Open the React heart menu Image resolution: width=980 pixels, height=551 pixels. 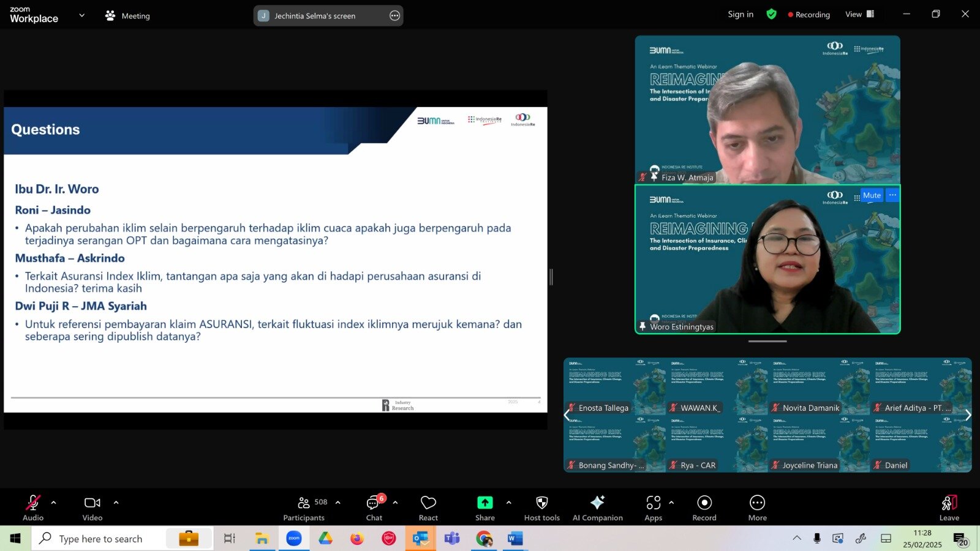[x=428, y=508]
